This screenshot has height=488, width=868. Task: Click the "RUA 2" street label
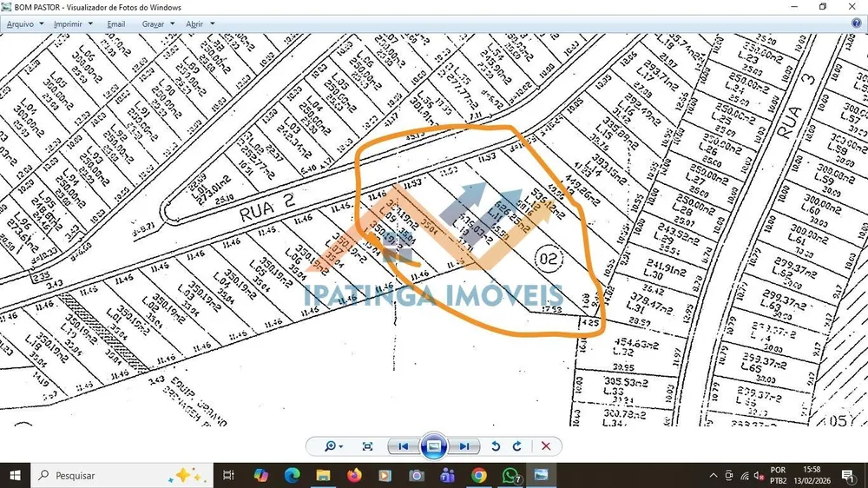pyautogui.click(x=266, y=208)
